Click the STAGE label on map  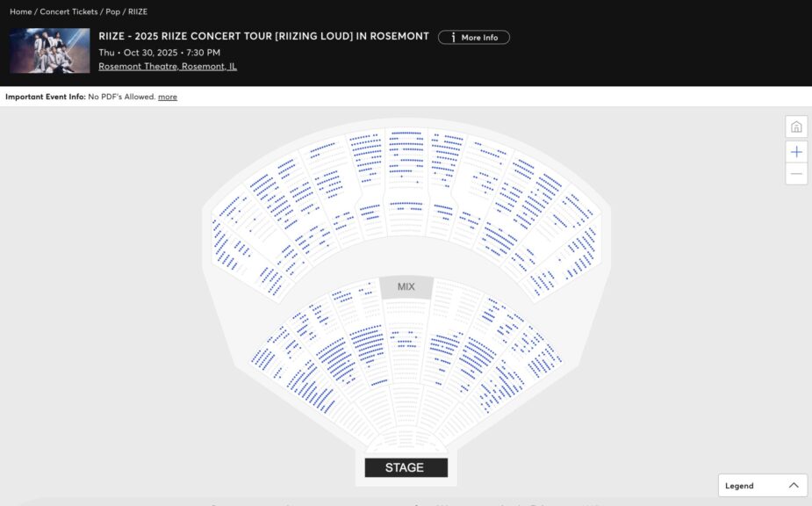(405, 467)
